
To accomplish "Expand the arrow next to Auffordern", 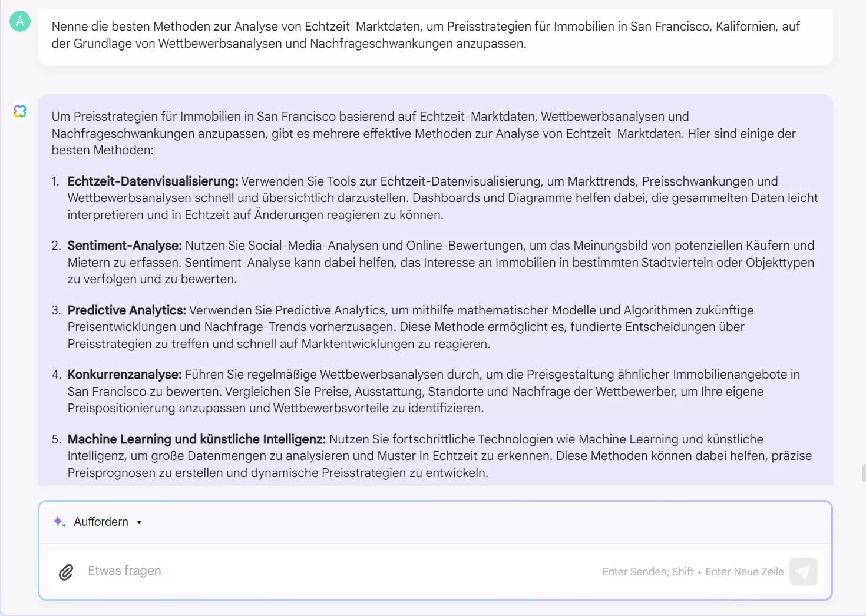I will click(x=140, y=522).
